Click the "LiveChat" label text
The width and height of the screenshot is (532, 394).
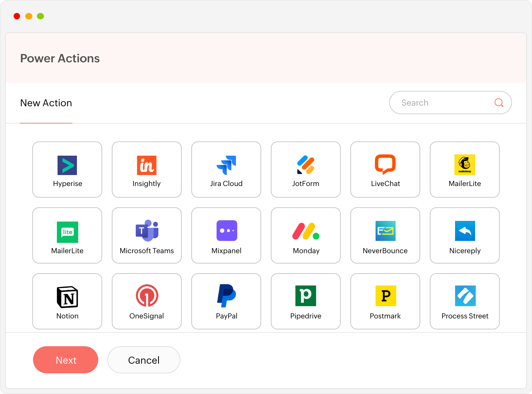pos(386,183)
